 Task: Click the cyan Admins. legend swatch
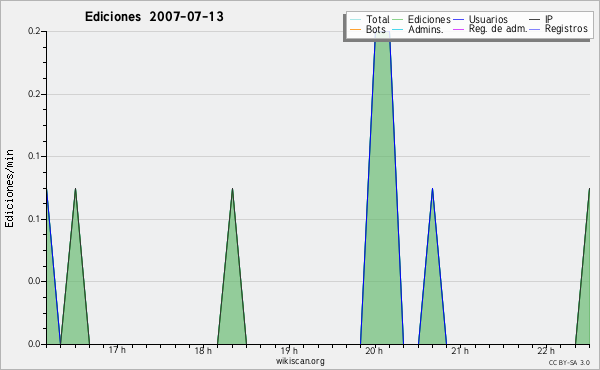click(398, 29)
